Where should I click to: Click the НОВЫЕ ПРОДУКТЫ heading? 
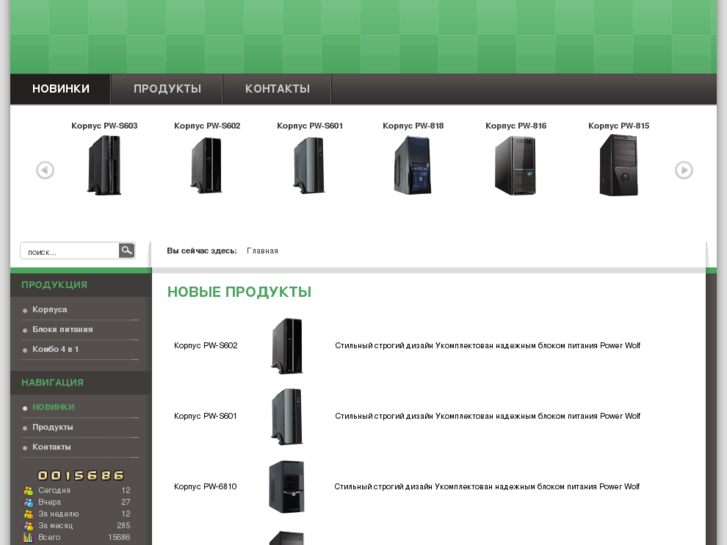point(239,292)
